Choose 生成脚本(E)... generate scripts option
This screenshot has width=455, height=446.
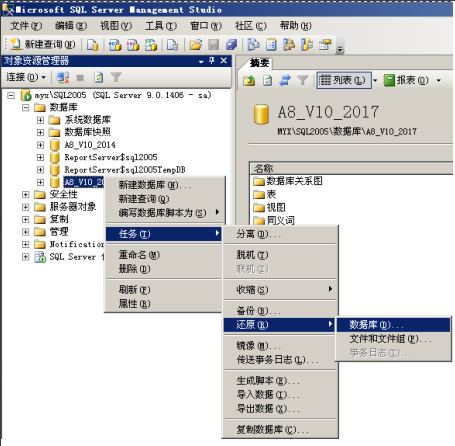[x=280, y=381]
